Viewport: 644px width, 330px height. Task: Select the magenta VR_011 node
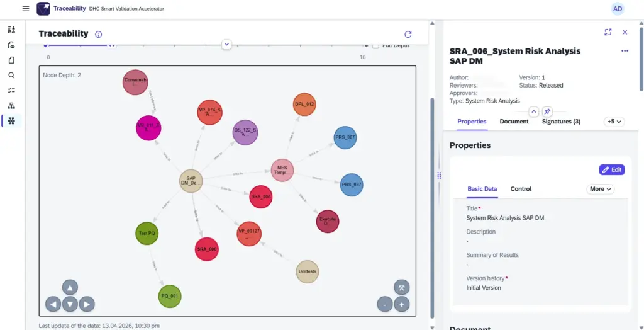point(148,128)
